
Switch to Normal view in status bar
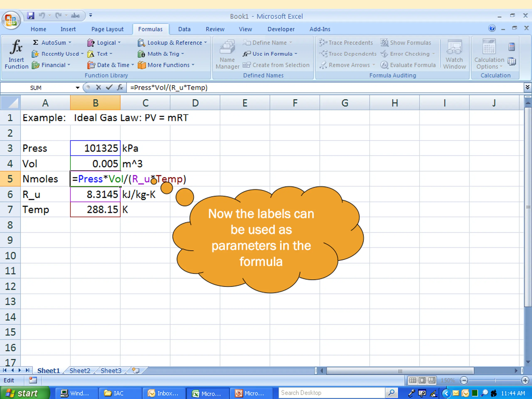[x=413, y=380]
